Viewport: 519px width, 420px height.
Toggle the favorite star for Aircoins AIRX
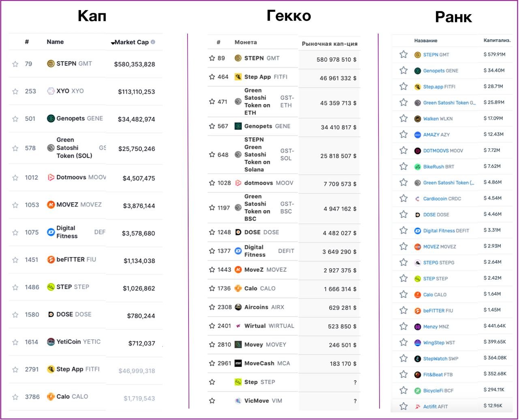coord(212,307)
